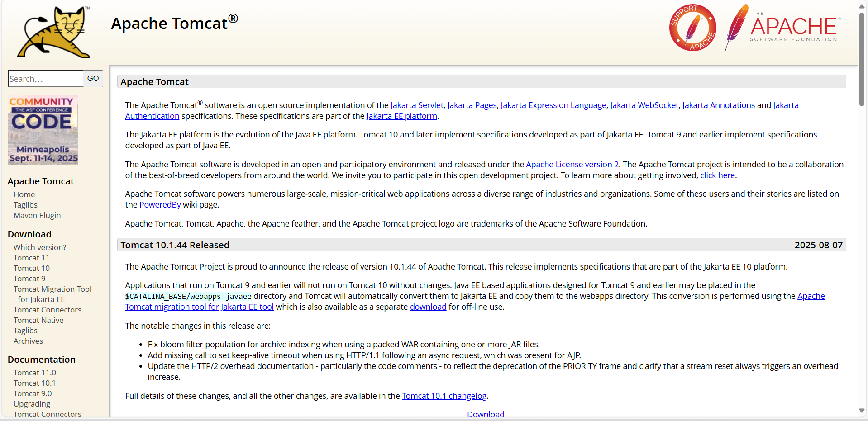
Task: Open Tomcat 9.0 documentation
Action: pos(33,393)
